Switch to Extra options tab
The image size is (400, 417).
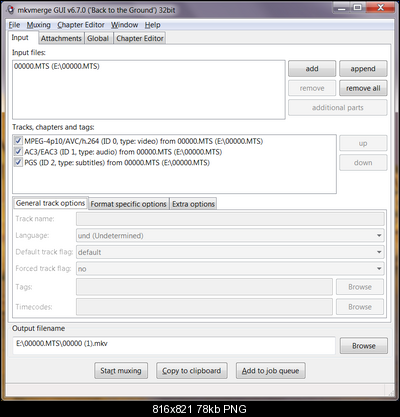coord(193,204)
